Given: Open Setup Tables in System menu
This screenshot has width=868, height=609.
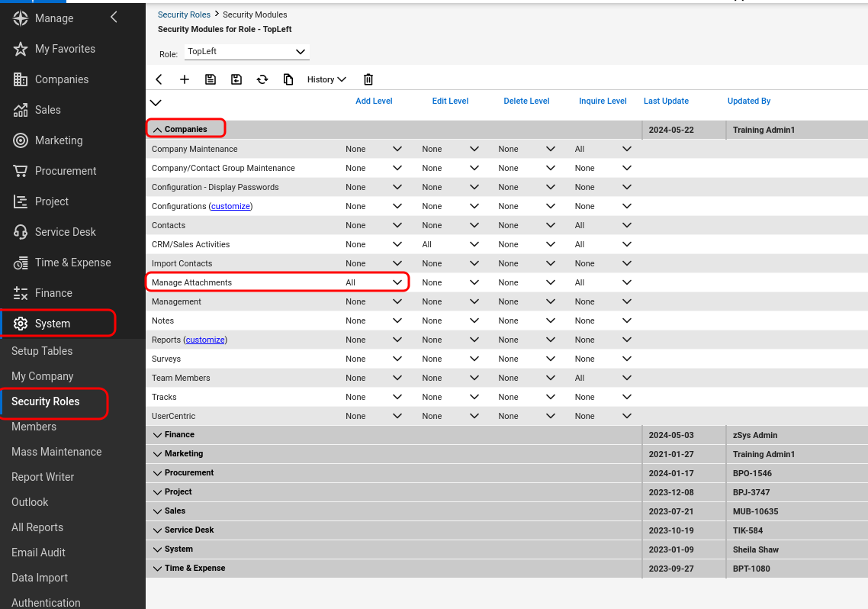Looking at the screenshot, I should point(42,351).
